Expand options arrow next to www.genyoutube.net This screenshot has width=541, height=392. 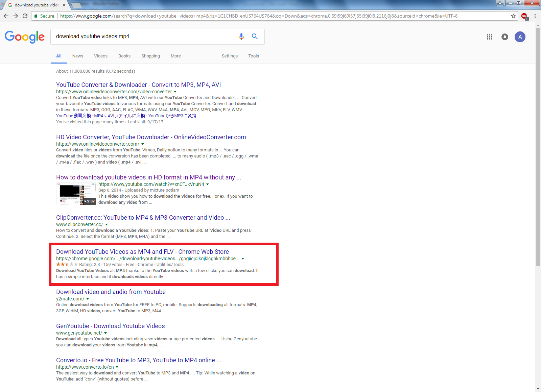pyautogui.click(x=105, y=333)
